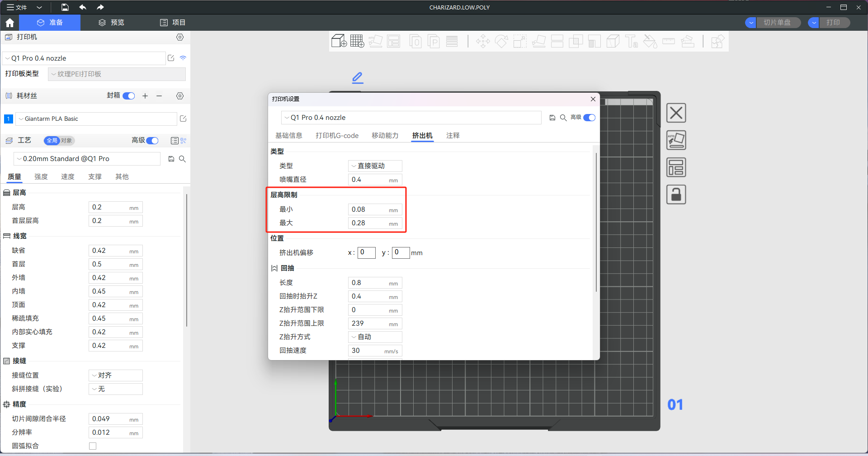
Task: Toggle 高级 switch in the 工艺 panel
Action: (152, 141)
